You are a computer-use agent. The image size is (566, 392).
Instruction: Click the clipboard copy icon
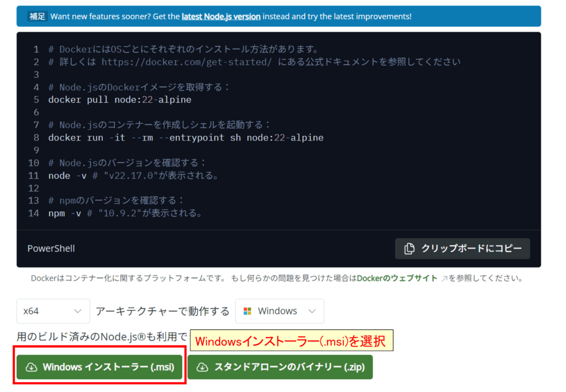410,249
